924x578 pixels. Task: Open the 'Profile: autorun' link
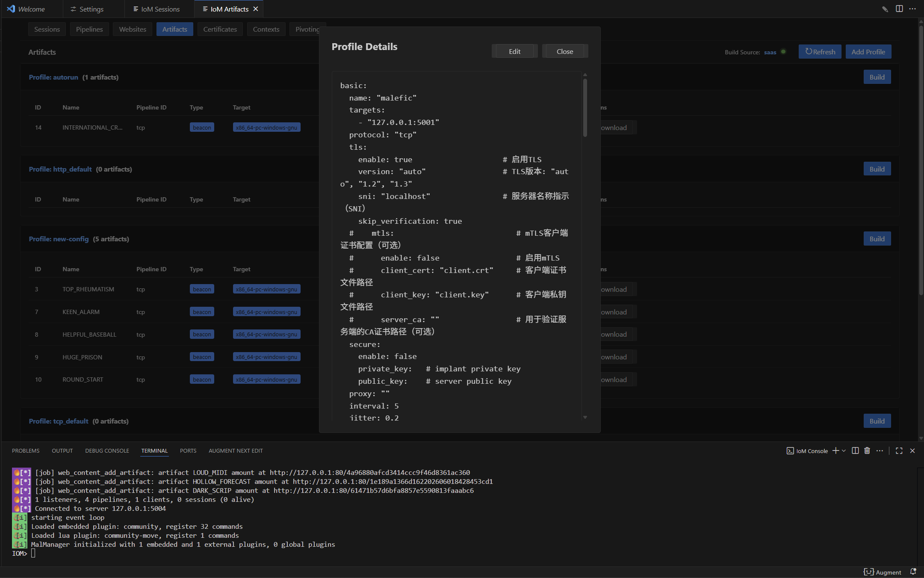(53, 77)
